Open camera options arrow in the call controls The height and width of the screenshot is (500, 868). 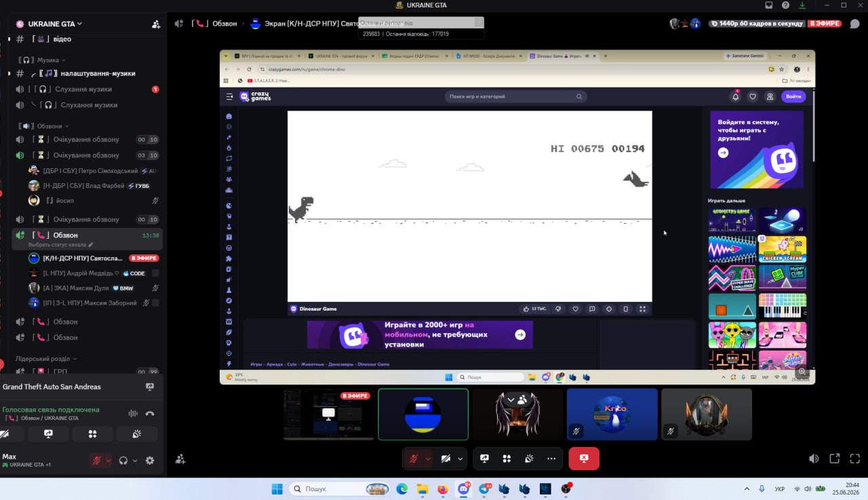tap(460, 459)
